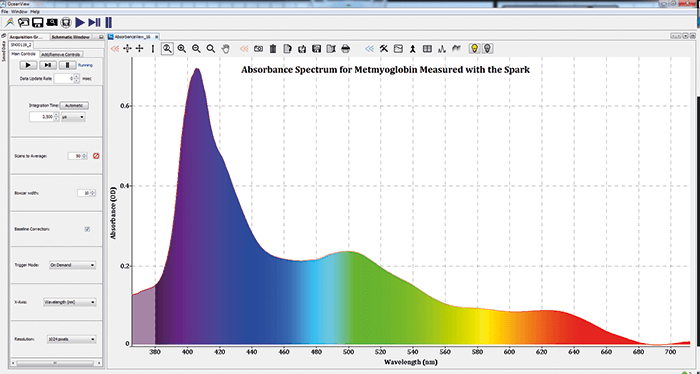
Task: Click the pause button in Main Controls
Action: coord(67,65)
